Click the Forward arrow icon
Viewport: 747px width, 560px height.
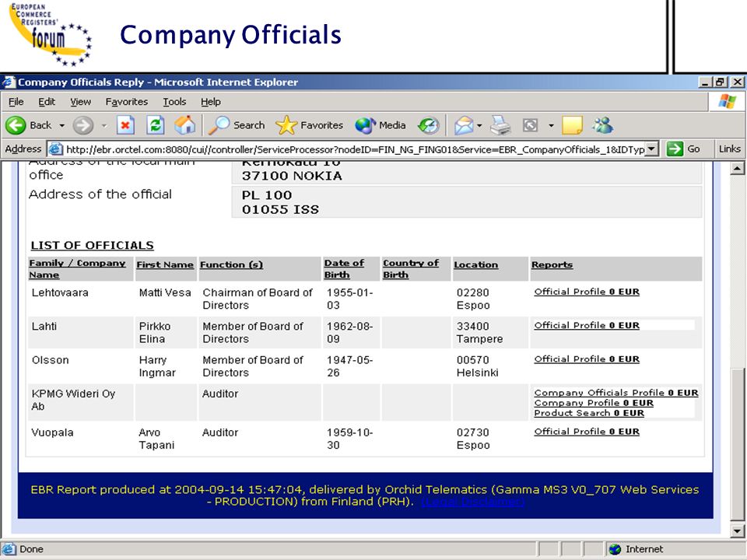point(83,125)
